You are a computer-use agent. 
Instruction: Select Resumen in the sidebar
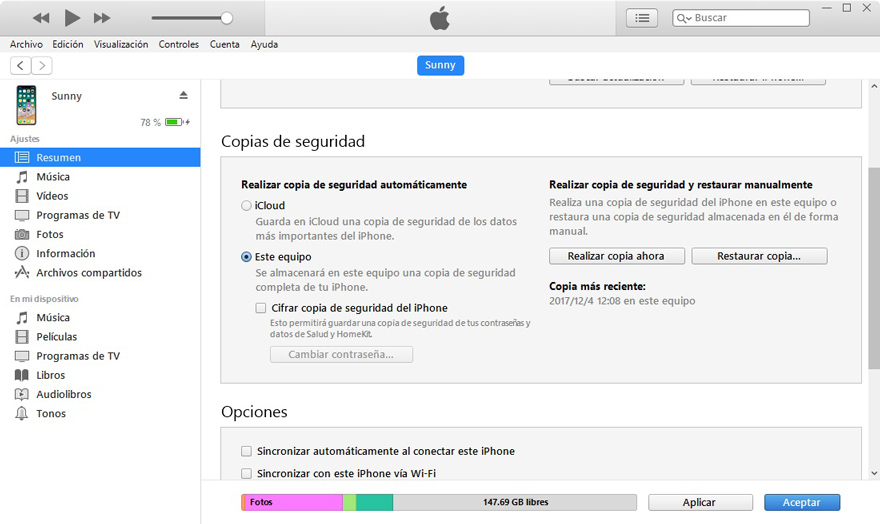(100, 157)
